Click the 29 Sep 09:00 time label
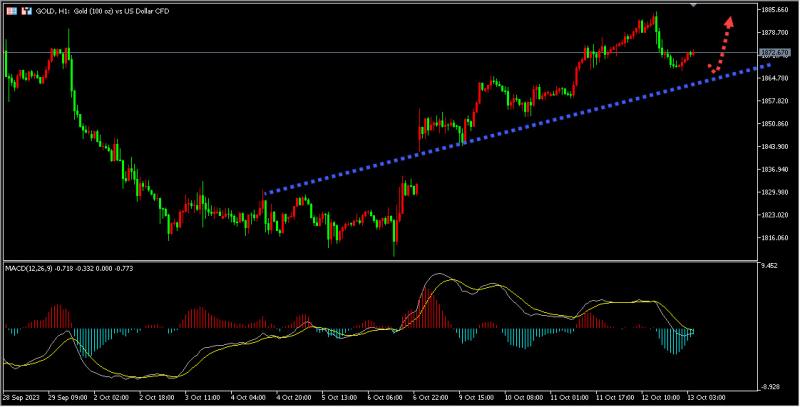 click(x=67, y=397)
